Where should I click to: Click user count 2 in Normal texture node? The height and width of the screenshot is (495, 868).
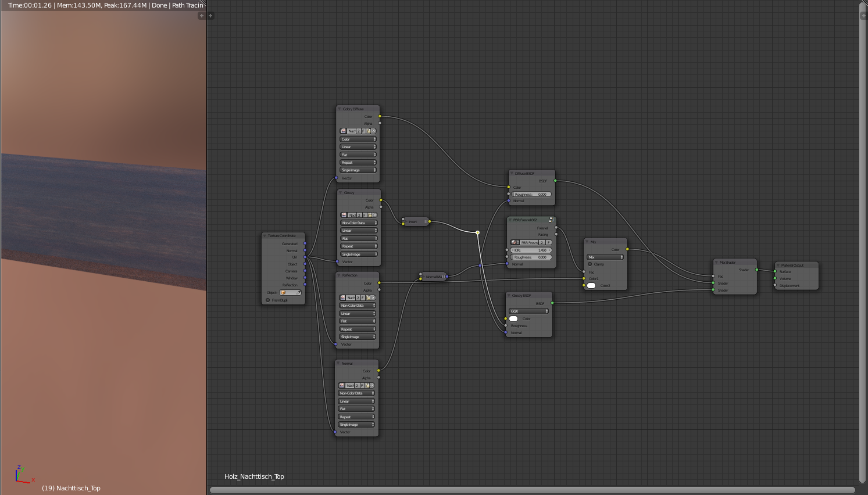point(357,385)
